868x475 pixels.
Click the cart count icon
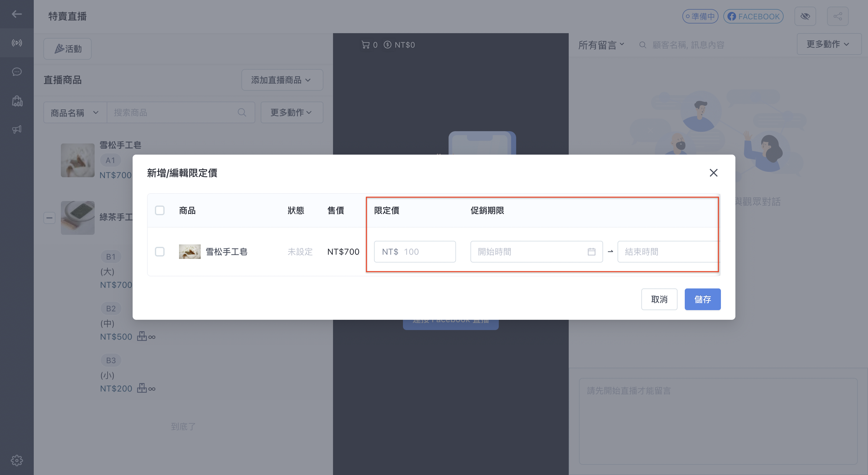[x=365, y=45]
